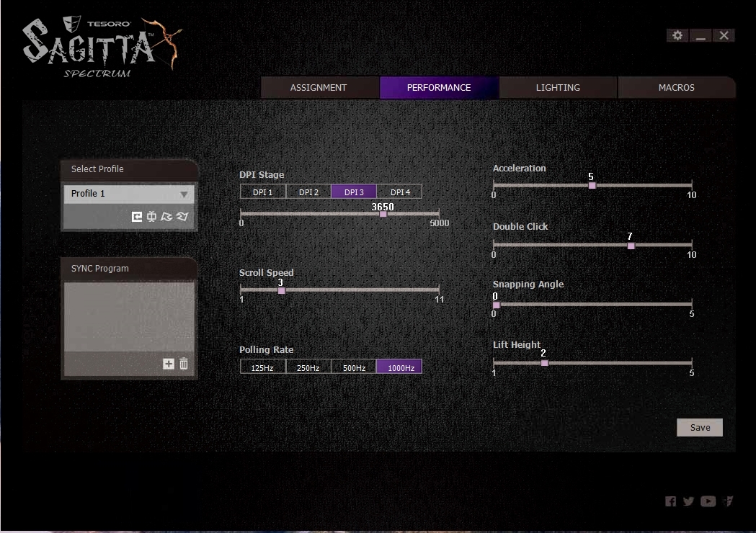Open the MACROS tab
The image size is (756, 533).
[677, 88]
